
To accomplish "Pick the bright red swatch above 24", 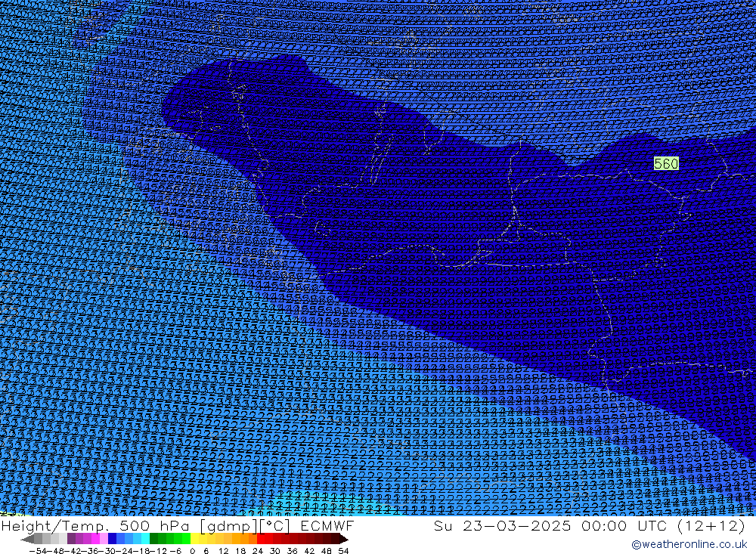I will (x=261, y=539).
